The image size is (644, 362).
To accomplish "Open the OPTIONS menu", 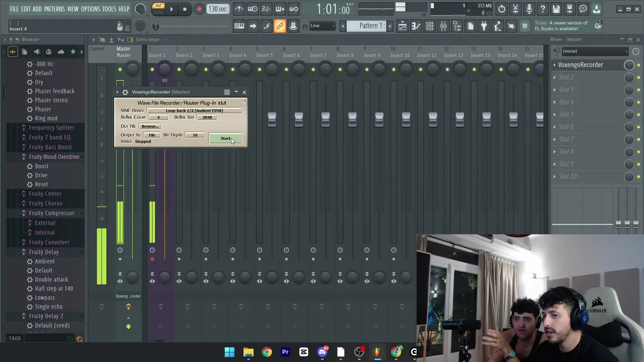I will click(x=91, y=9).
